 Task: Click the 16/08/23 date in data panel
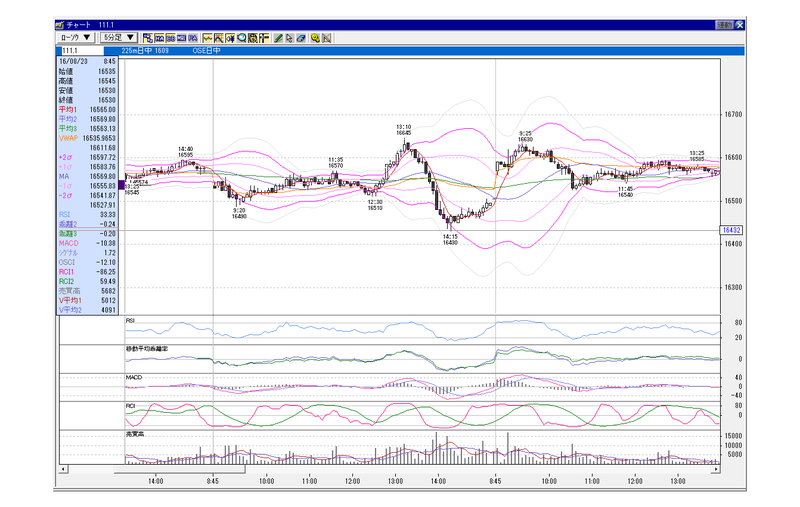point(73,61)
